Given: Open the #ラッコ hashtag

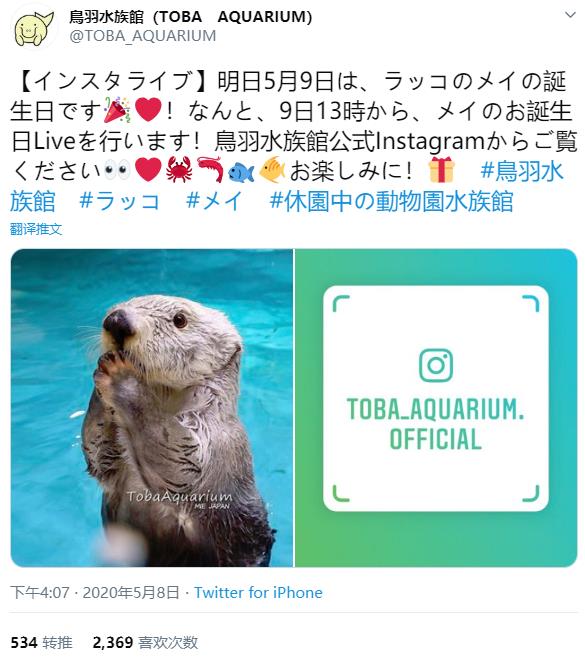Looking at the screenshot, I should tap(119, 202).
